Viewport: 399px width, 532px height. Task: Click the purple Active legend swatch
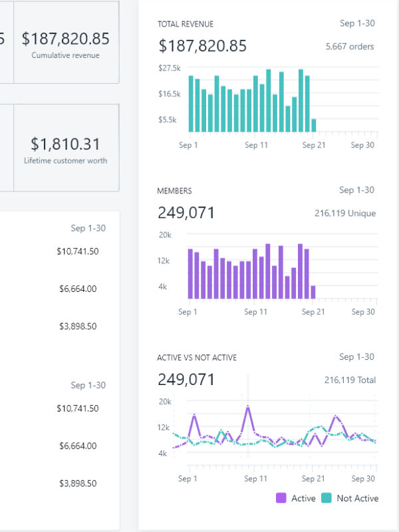[x=281, y=497]
